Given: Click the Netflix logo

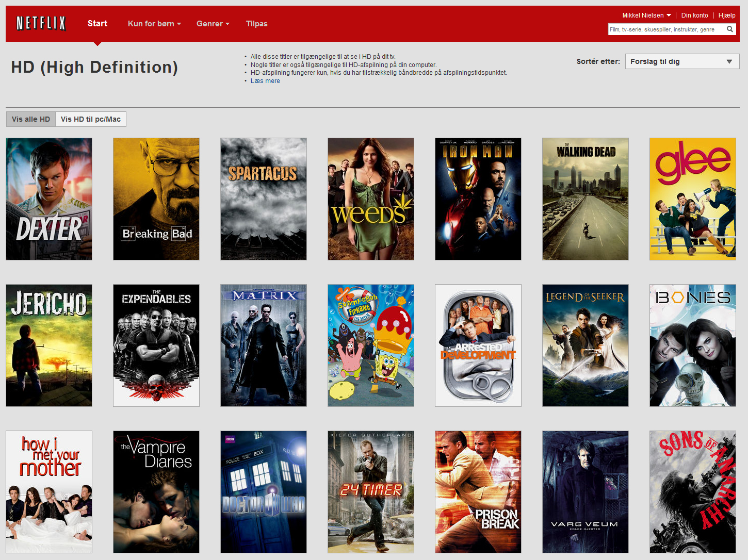Looking at the screenshot, I should coord(41,23).
